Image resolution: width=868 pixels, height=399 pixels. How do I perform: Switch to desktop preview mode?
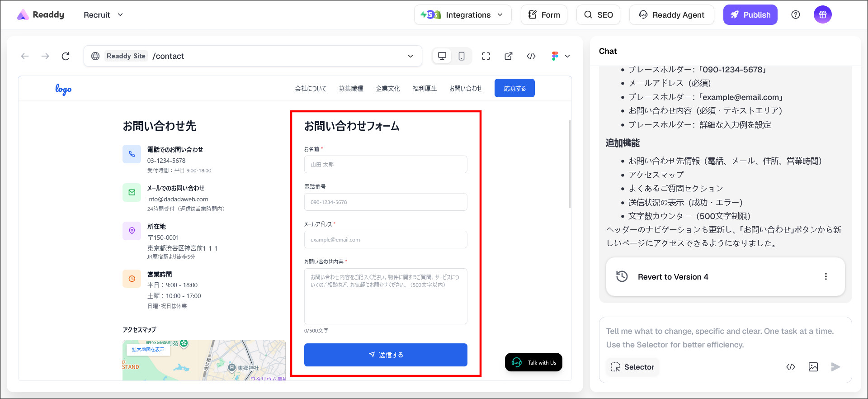click(x=442, y=56)
